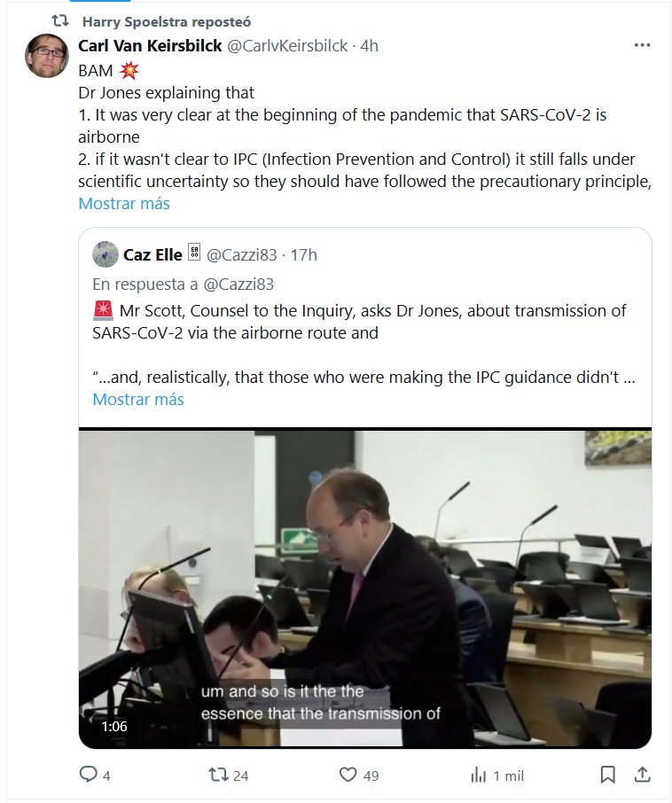Open the three-dot more options menu
Viewport: 672px width, 803px height.
642,45
